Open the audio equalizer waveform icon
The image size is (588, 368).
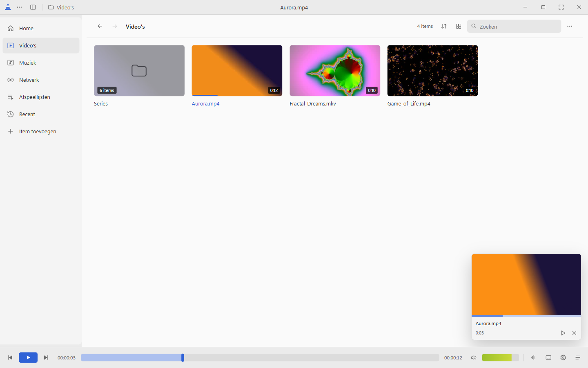pos(534,358)
